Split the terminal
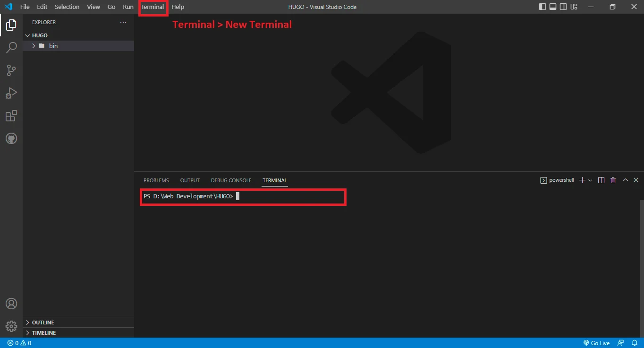644x348 pixels. [x=601, y=180]
